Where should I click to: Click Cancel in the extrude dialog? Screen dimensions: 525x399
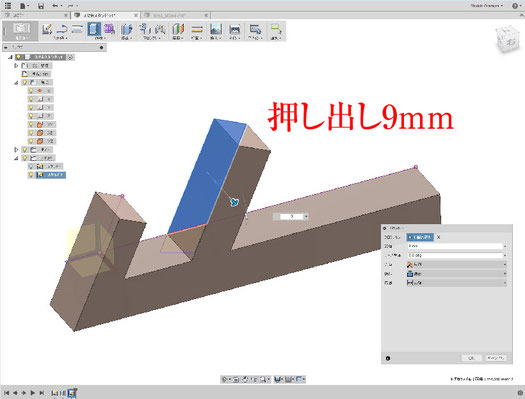[496, 358]
